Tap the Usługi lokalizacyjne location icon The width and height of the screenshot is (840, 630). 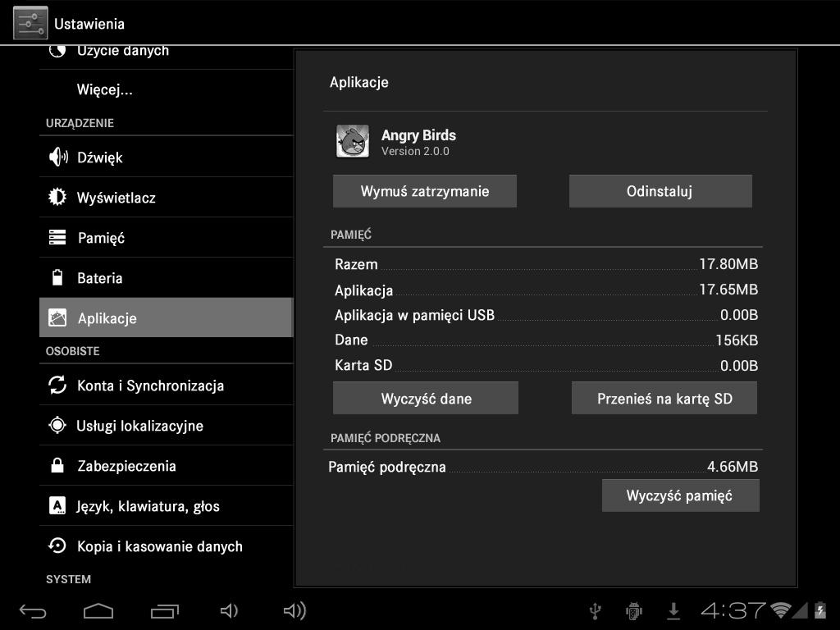click(57, 426)
